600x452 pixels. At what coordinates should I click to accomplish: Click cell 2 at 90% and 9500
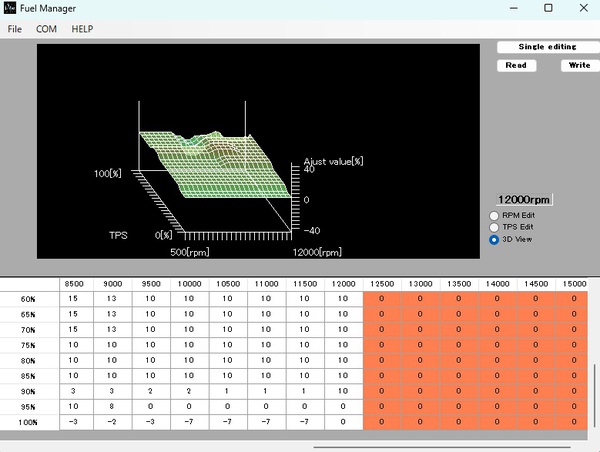coord(151,392)
